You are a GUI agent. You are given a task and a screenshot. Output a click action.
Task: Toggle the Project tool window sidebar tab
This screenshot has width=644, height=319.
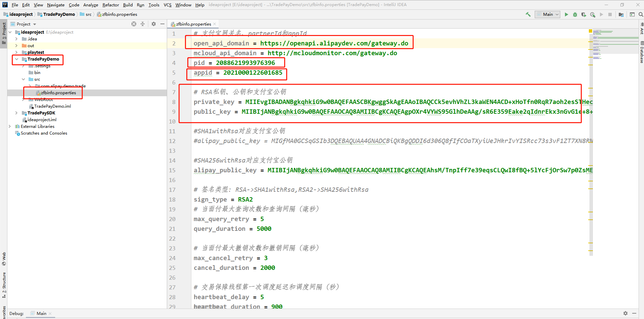[4, 34]
